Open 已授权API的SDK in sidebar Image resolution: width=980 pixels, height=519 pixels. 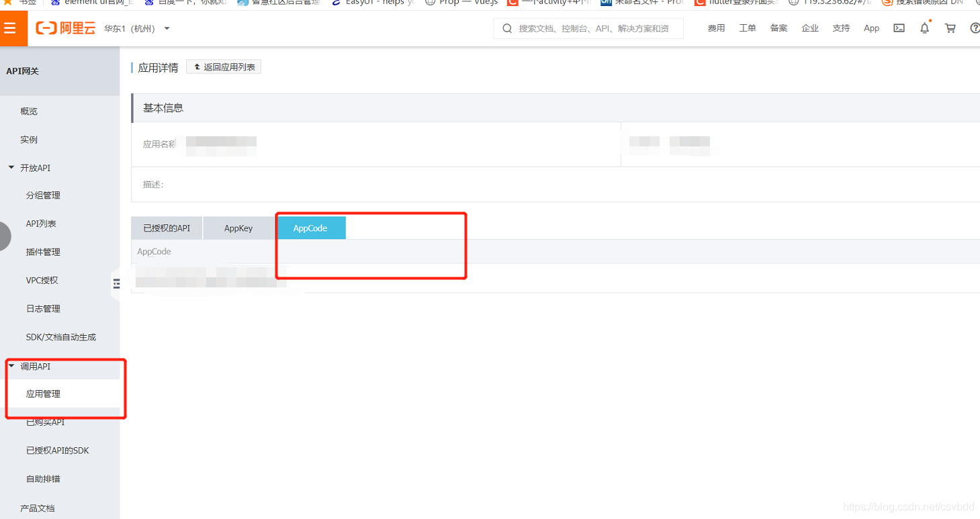[x=57, y=451]
